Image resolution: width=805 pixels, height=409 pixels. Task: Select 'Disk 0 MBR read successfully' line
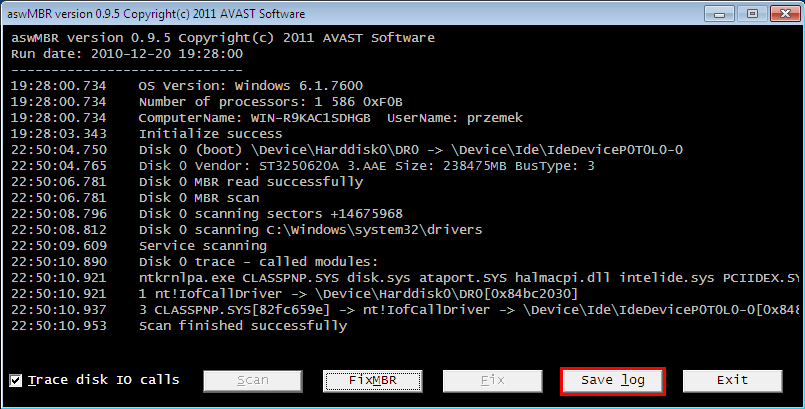pyautogui.click(x=187, y=182)
